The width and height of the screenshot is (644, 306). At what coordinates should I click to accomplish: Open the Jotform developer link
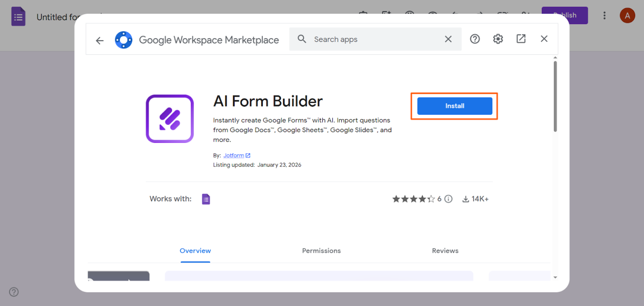pyautogui.click(x=236, y=156)
